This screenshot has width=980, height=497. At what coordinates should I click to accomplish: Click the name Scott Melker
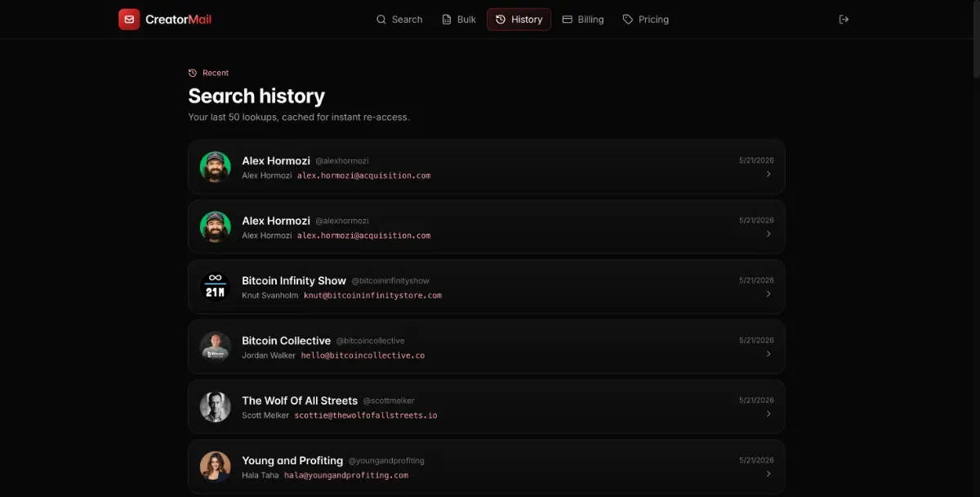tap(265, 415)
